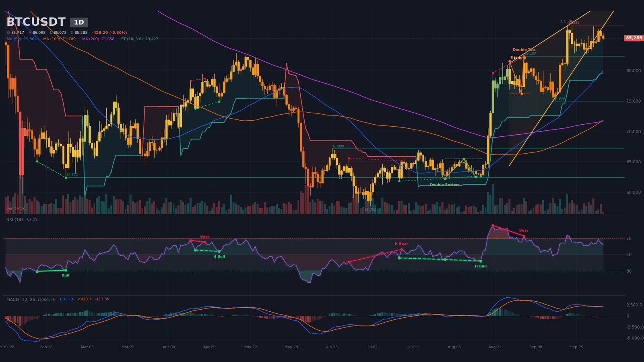Click the low value 85,073
The image size is (644, 362).
pyautogui.click(x=60, y=33)
